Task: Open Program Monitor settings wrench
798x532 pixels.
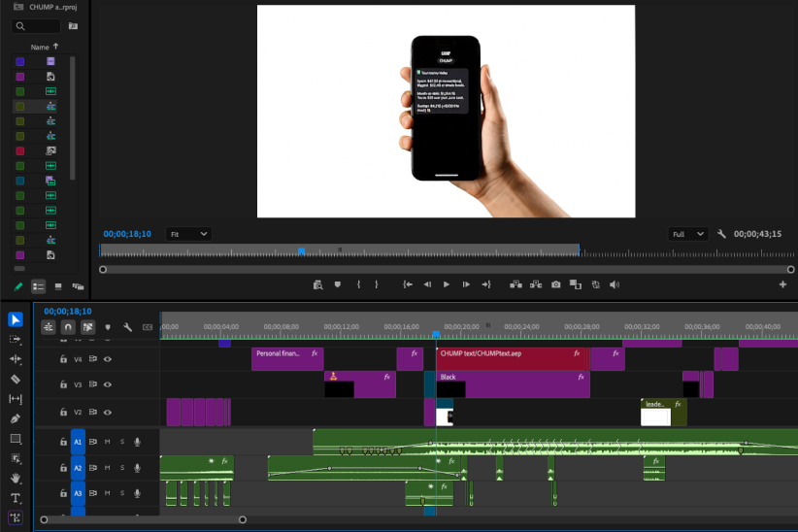Action: point(721,234)
